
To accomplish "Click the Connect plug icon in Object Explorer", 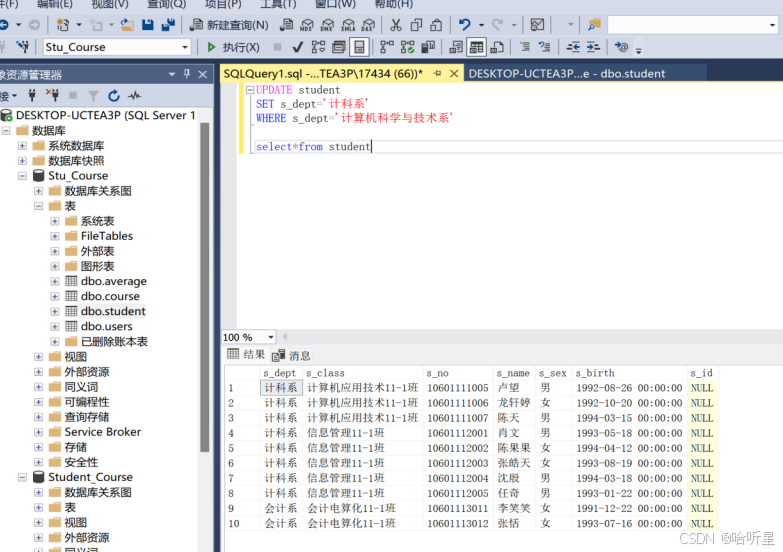I will (x=32, y=95).
